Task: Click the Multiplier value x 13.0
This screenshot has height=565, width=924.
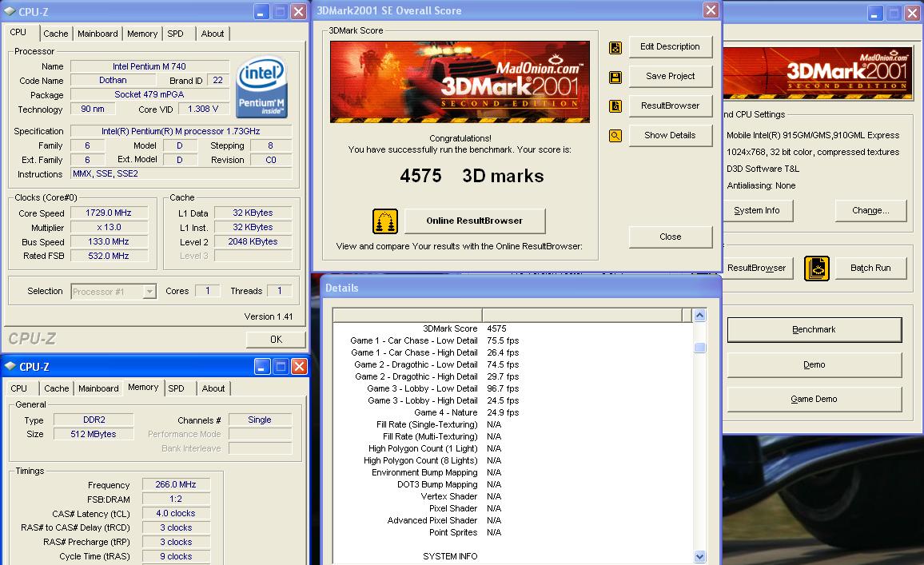Action: tap(109, 228)
